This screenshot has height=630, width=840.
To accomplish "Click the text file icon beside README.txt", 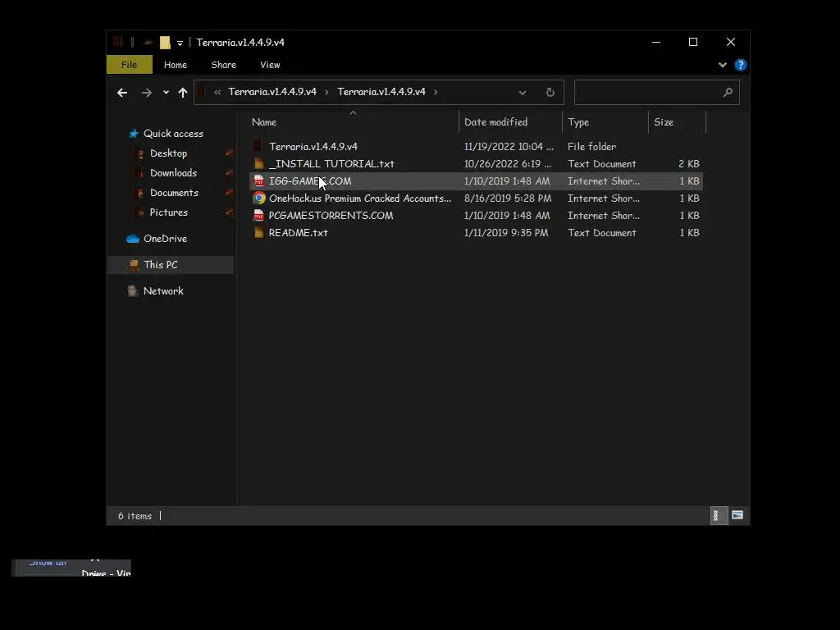I will [x=258, y=232].
